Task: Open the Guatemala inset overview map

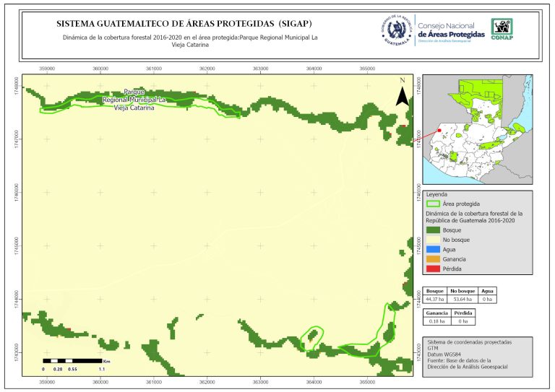Action: click(x=477, y=130)
